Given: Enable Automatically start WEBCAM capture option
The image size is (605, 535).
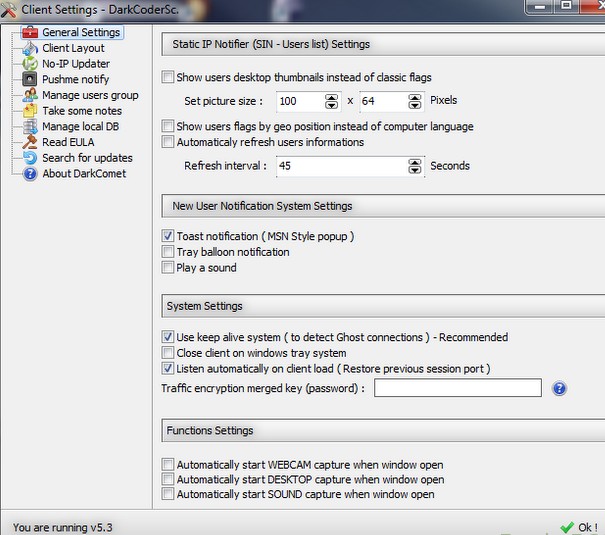Looking at the screenshot, I should tap(168, 464).
